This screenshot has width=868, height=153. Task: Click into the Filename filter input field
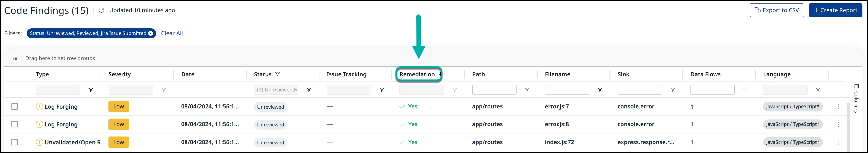coord(567,89)
